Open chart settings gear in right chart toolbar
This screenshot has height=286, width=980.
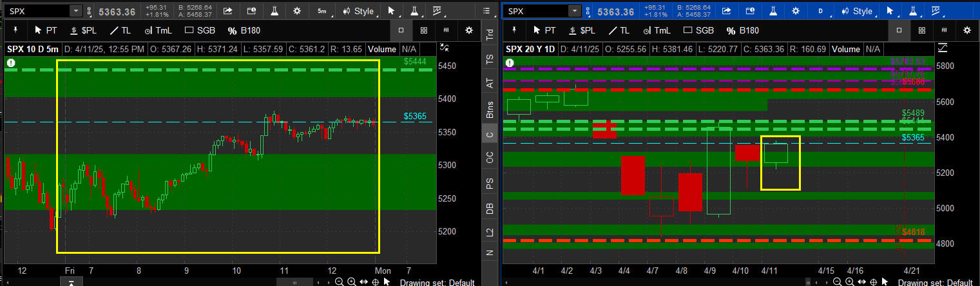(x=795, y=11)
